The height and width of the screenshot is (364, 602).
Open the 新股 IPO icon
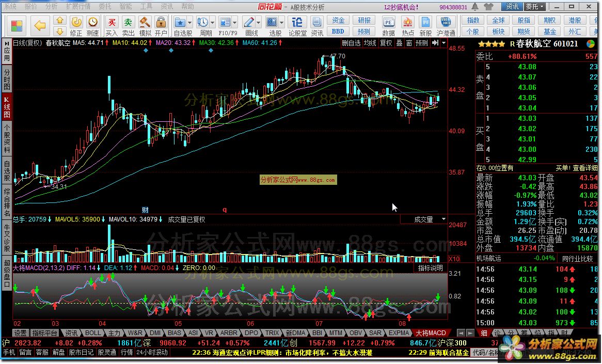tap(425, 22)
